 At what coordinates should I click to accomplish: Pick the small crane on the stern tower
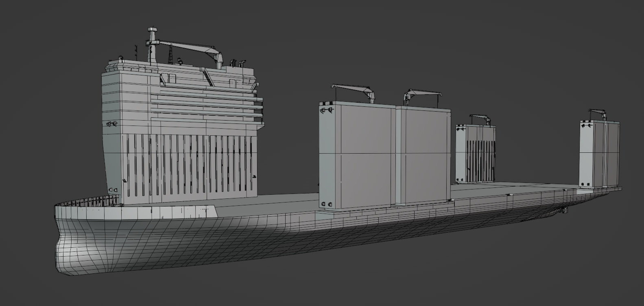point(597,114)
